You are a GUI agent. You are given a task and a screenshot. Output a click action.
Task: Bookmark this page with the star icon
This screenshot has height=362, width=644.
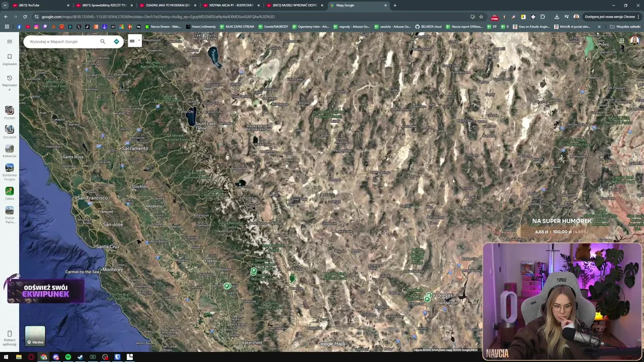coord(481,17)
